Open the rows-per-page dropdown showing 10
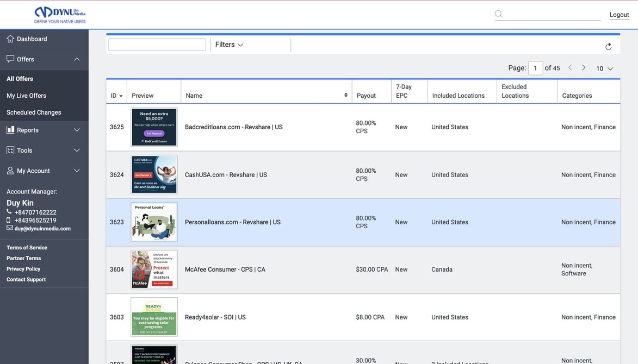The width and height of the screenshot is (638, 364). 604,68
